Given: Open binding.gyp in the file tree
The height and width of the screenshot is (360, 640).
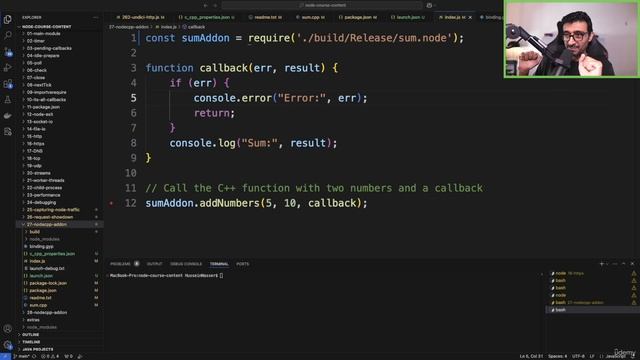Looking at the screenshot, I should [41, 247].
